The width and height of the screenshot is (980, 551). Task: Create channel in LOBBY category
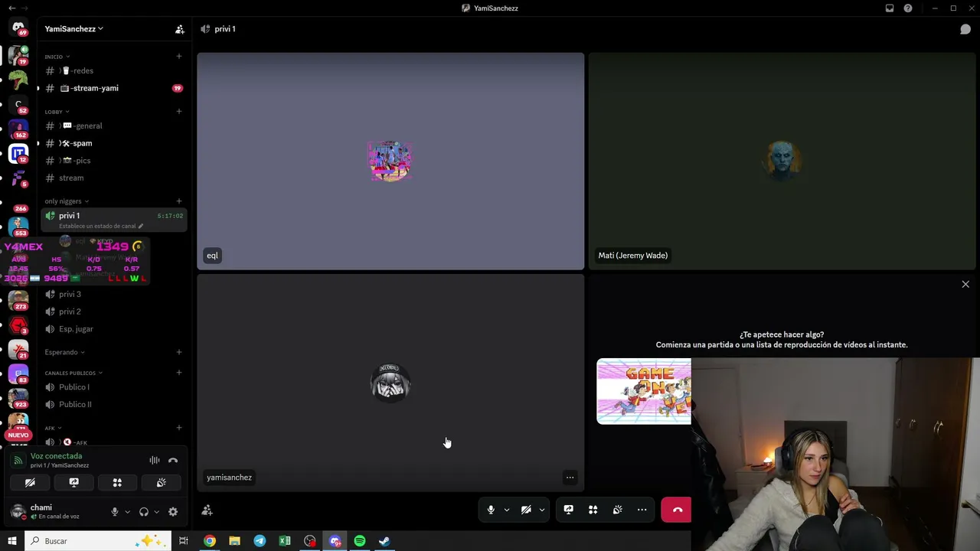click(x=179, y=112)
